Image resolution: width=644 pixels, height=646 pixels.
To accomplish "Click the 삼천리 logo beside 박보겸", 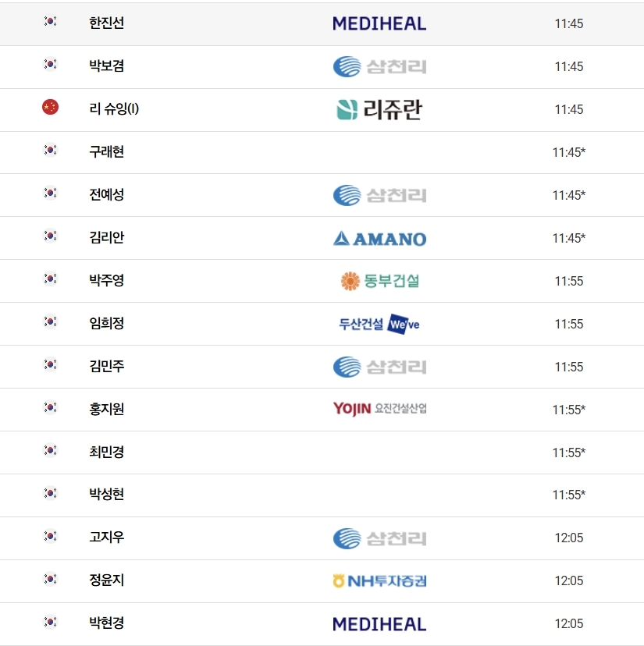I will [379, 66].
